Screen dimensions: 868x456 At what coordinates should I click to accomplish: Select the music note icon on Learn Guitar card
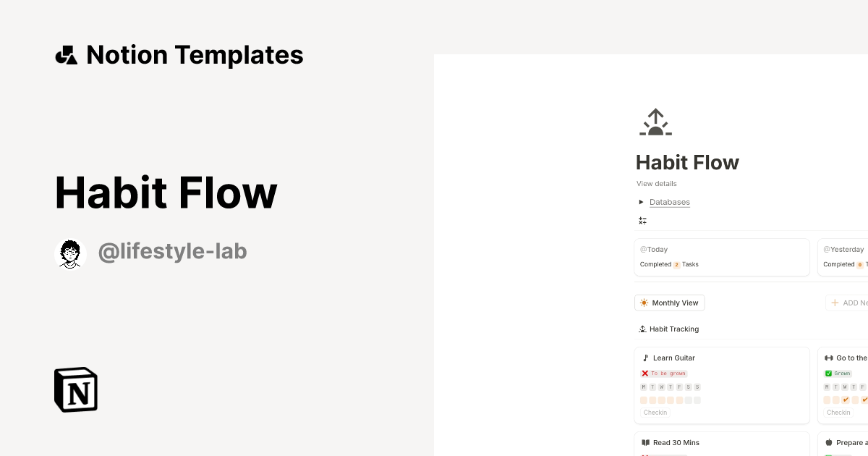645,357
